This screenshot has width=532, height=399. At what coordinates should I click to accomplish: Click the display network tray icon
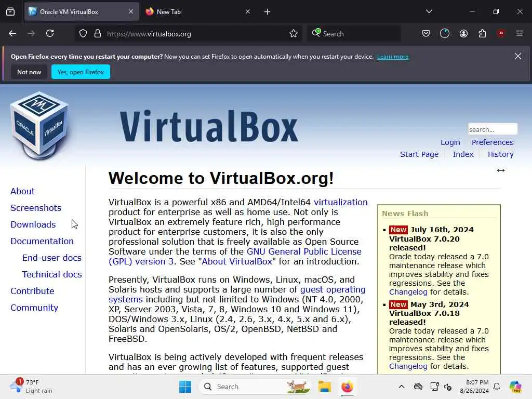(x=434, y=387)
